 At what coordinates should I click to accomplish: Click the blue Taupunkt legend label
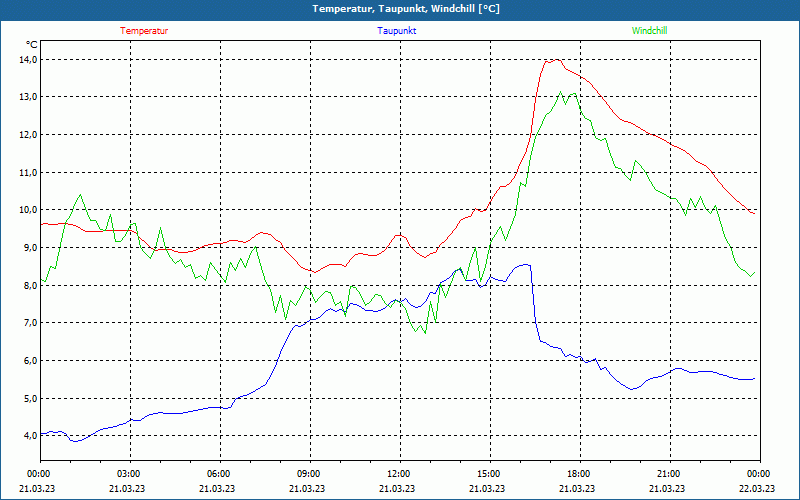pos(396,31)
